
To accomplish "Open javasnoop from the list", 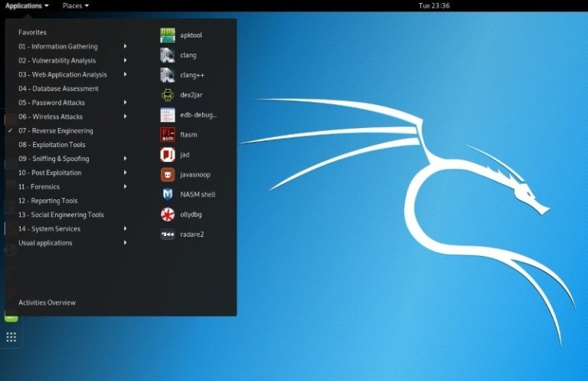I will (168, 175).
